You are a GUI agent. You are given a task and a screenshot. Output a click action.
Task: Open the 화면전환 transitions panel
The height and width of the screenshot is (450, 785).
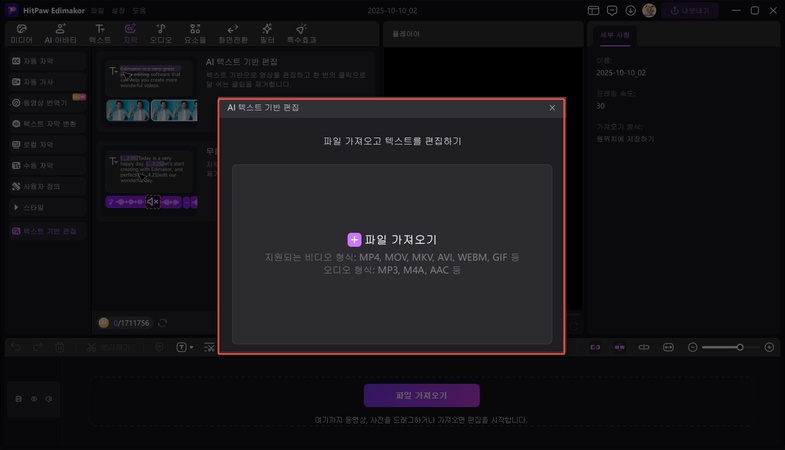point(232,34)
